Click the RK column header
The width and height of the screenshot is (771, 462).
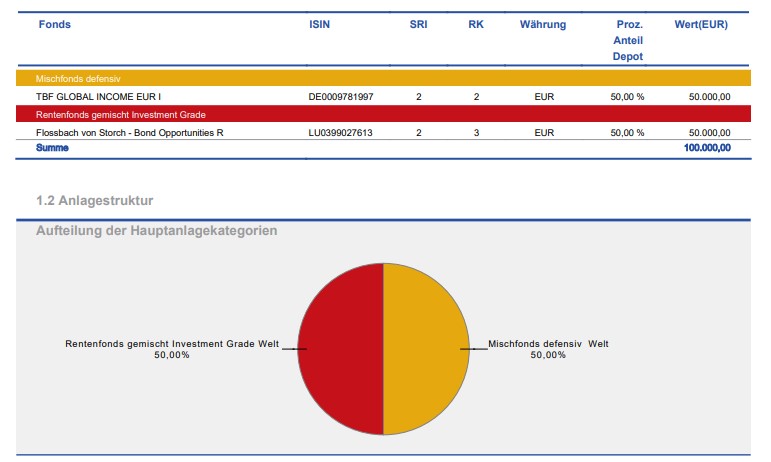[x=476, y=24]
